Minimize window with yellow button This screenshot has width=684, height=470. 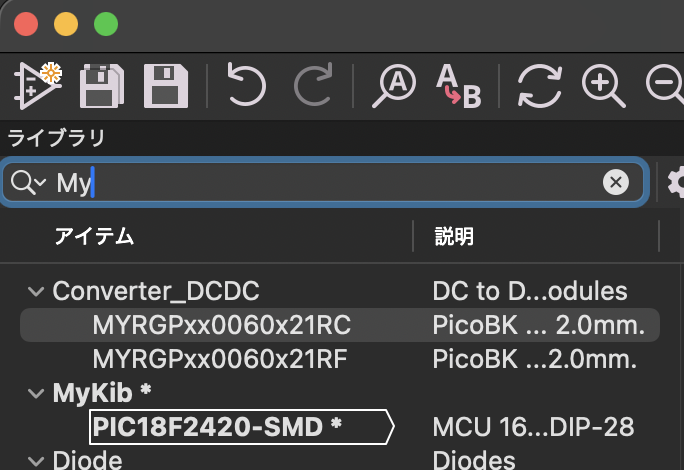(x=66, y=24)
